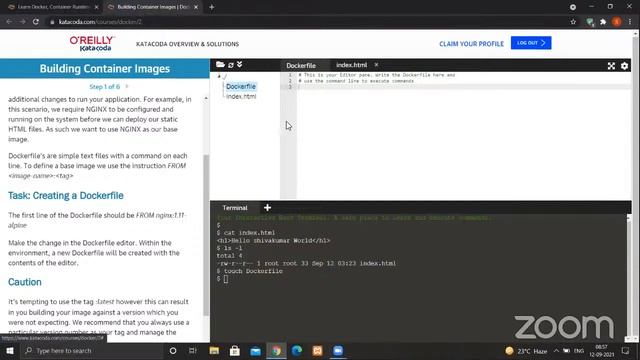
Task: Reload the Katacoda page
Action: tap(36, 22)
